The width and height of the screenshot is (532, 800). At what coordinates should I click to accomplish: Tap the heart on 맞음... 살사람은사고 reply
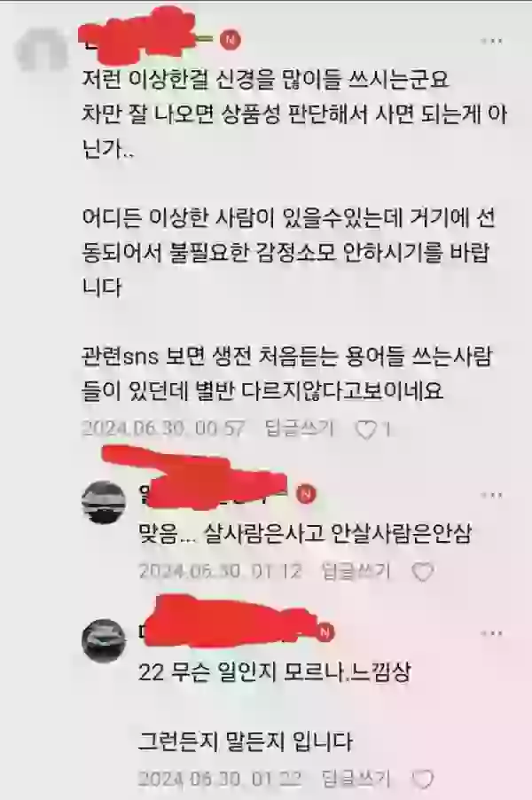[423, 572]
